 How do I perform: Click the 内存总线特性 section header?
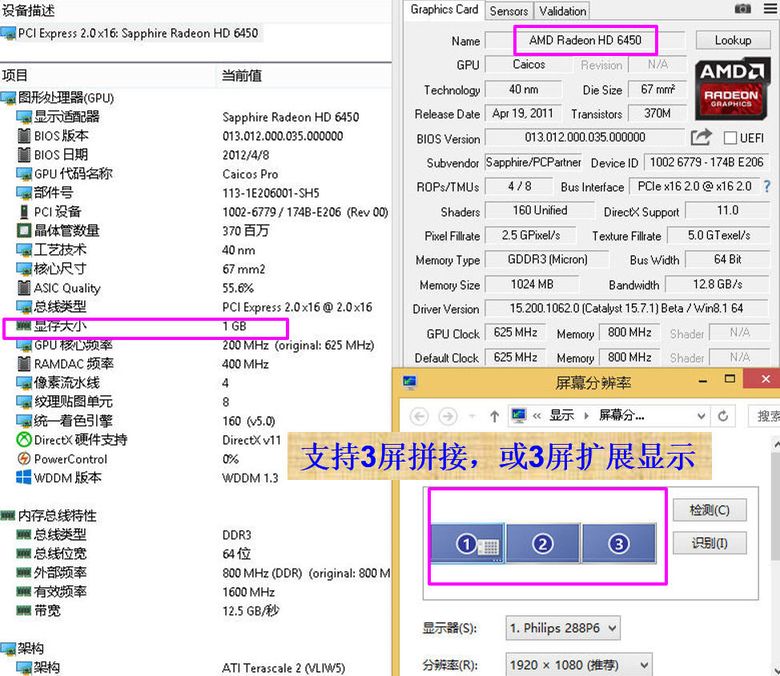click(x=49, y=516)
